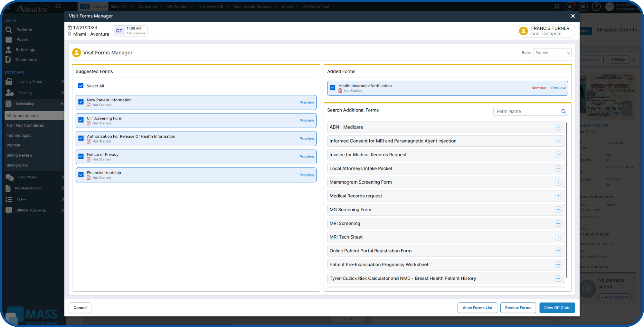This screenshot has height=327, width=644.
Task: Uncheck the CT Screening Form checkbox
Action: (81, 120)
